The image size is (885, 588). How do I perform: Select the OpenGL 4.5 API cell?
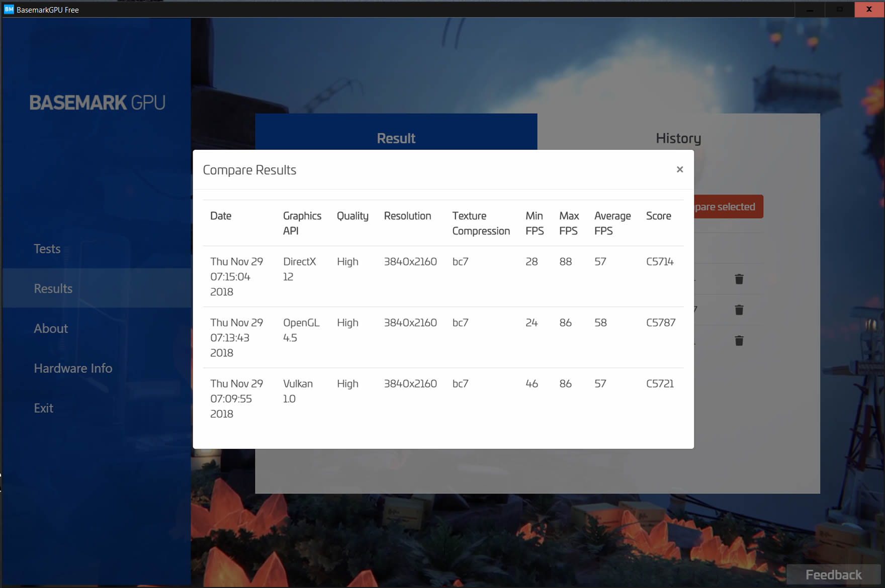[x=301, y=330]
